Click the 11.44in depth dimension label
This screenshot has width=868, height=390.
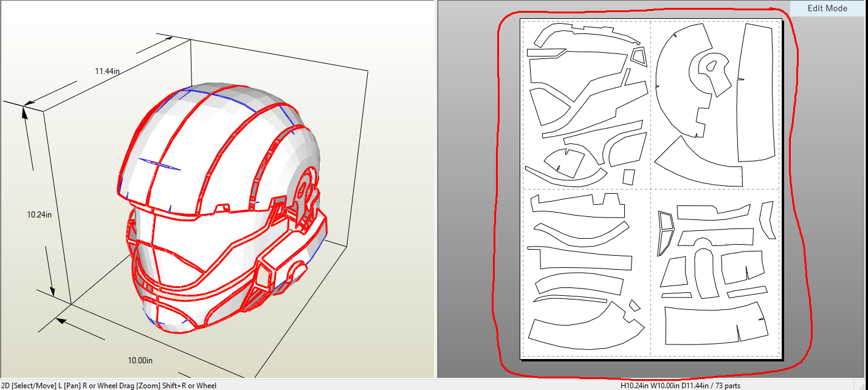click(107, 71)
